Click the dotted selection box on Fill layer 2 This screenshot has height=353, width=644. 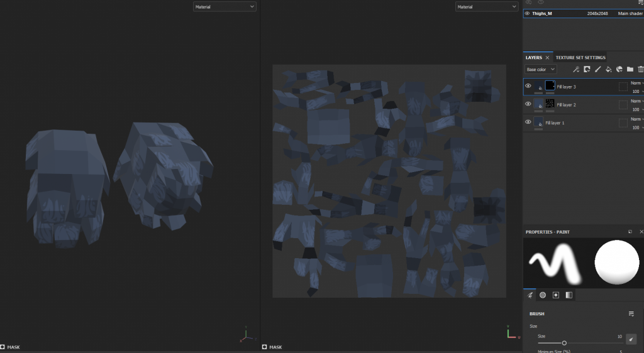point(623,104)
